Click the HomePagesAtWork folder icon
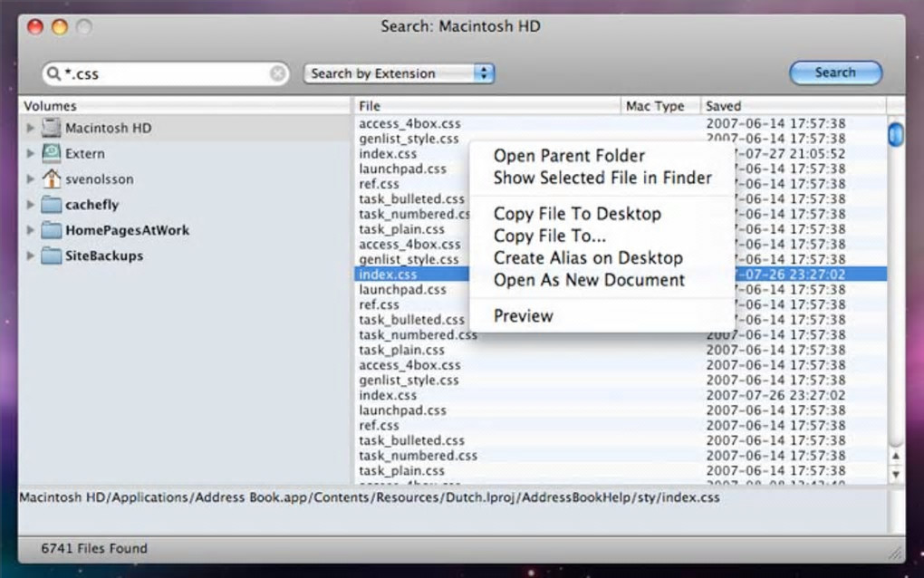Image resolution: width=924 pixels, height=578 pixels. pyautogui.click(x=52, y=230)
